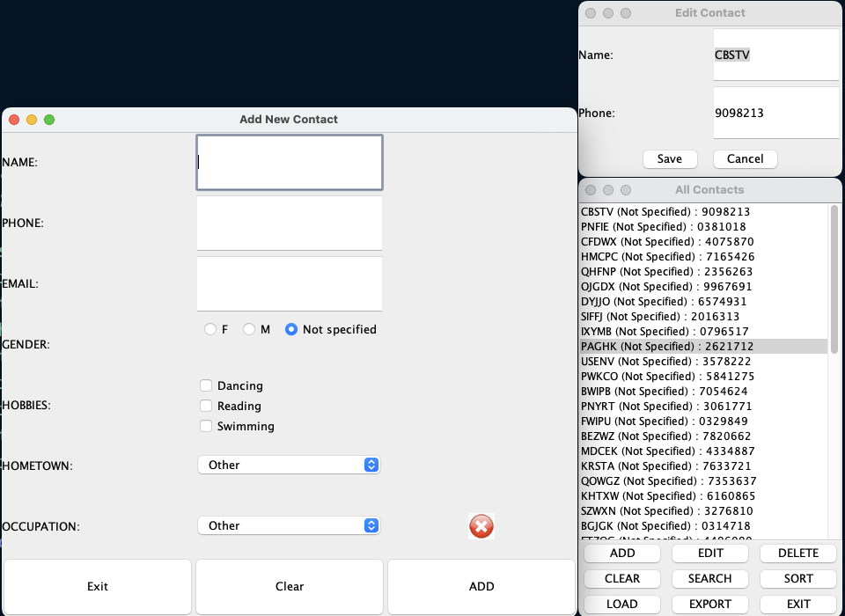Click Save in Edit Contact window
Viewport: 845px width, 616px height.
[x=670, y=159]
